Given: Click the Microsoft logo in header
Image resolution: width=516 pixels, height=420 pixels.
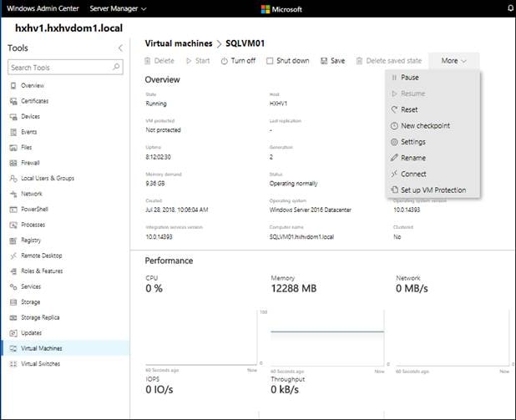Looking at the screenshot, I should click(281, 9).
